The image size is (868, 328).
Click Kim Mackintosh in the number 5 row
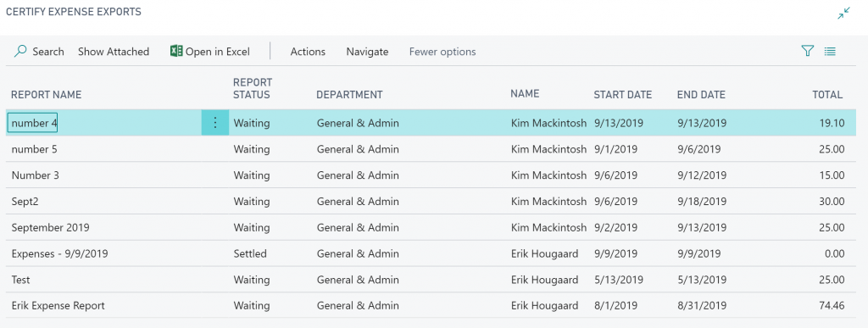click(x=548, y=149)
